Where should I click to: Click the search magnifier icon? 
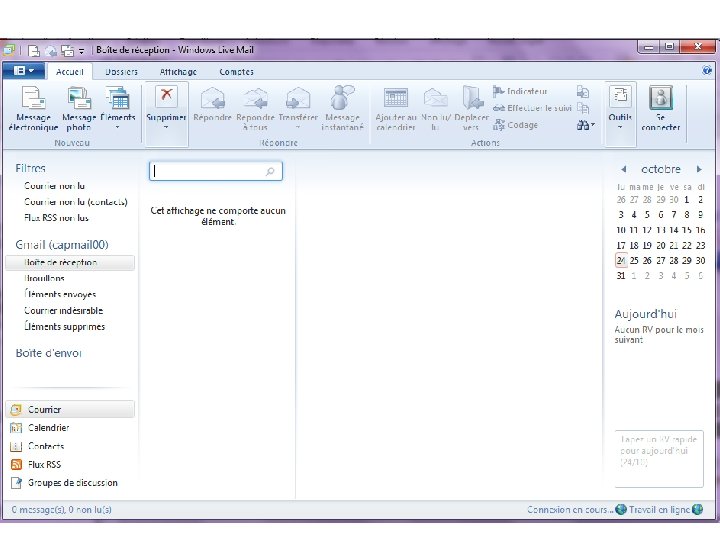coord(270,171)
